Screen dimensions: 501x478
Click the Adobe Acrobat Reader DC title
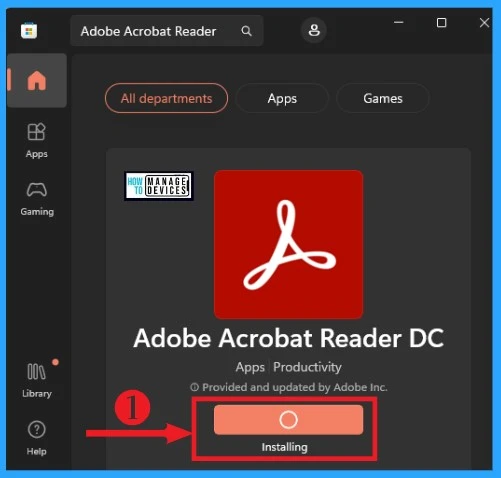tap(288, 338)
